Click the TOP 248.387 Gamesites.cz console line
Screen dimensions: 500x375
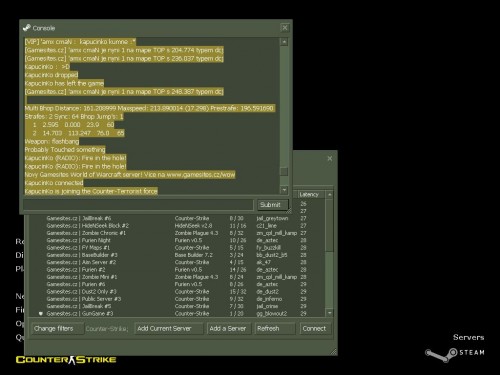124,92
